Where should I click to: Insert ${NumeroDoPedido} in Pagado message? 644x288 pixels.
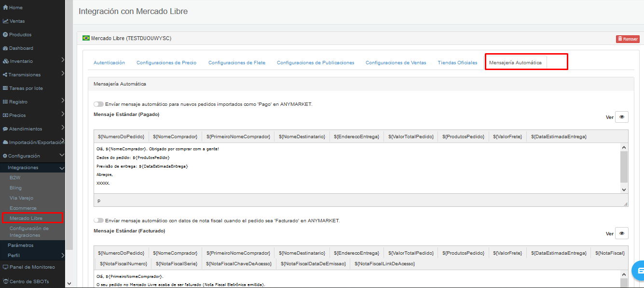point(121,137)
